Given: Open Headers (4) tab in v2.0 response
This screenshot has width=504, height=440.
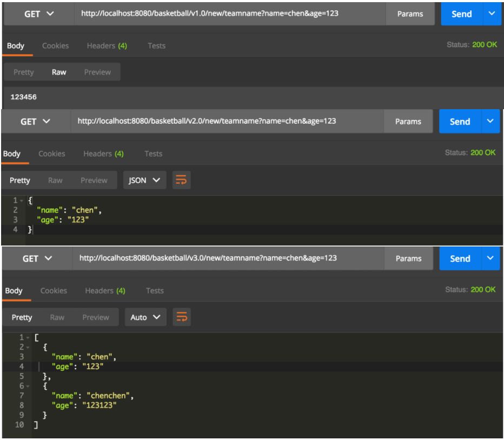Looking at the screenshot, I should click(103, 154).
